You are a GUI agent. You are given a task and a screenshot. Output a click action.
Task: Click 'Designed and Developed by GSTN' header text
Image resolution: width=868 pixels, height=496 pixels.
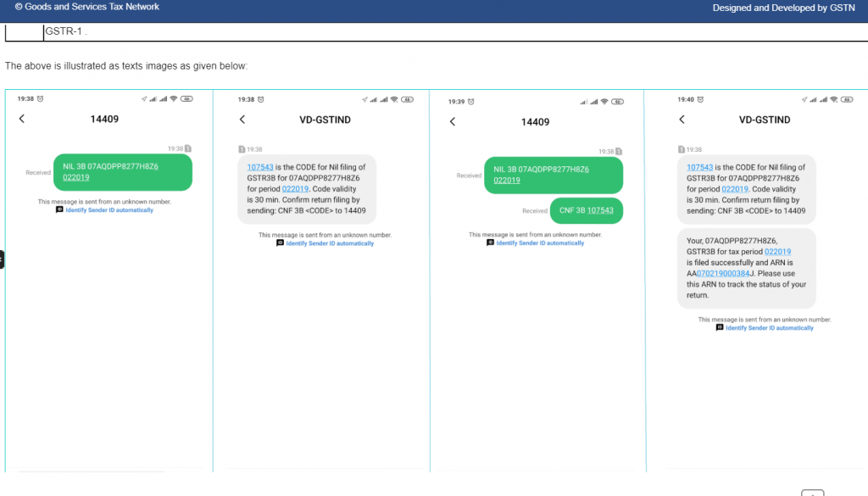coord(783,8)
